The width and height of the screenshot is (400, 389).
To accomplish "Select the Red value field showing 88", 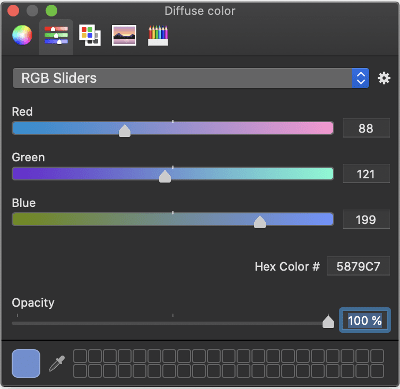I will tap(366, 128).
